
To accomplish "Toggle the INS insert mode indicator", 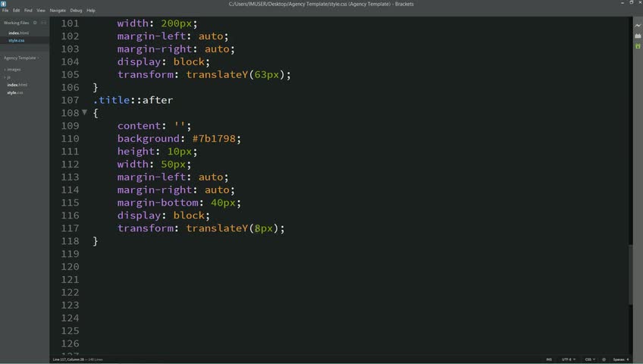I will 549,359.
